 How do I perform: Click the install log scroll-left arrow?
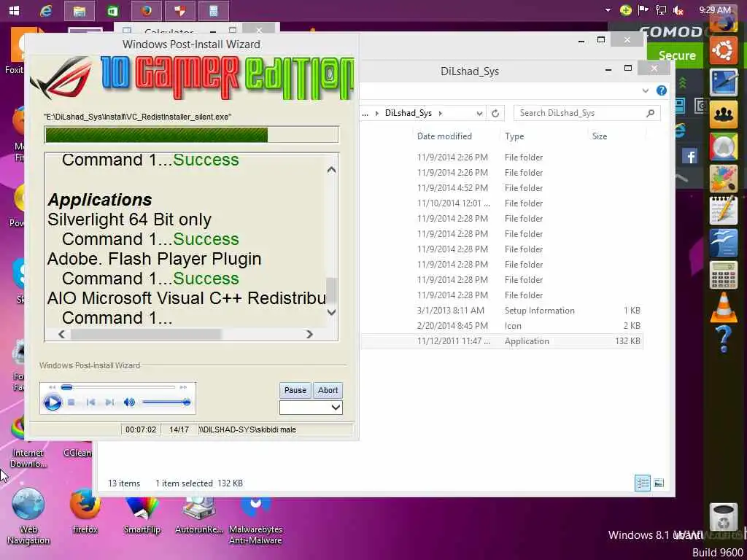pyautogui.click(x=61, y=334)
